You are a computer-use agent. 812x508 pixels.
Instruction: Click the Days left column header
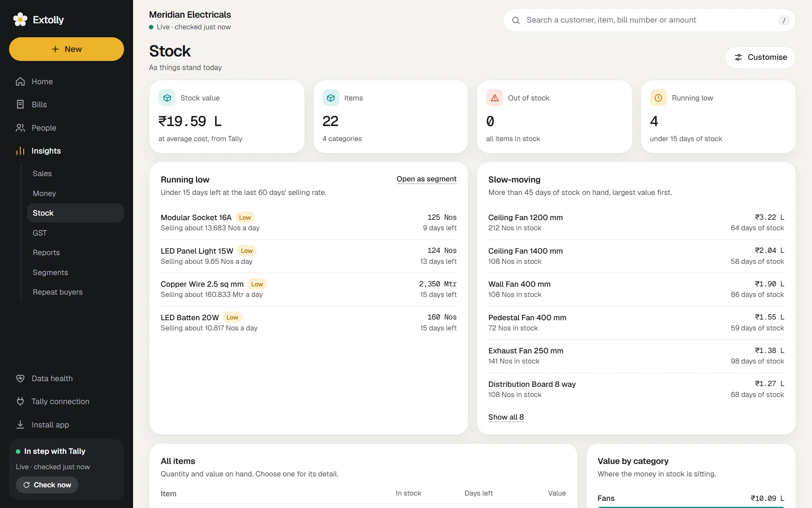[x=478, y=493]
